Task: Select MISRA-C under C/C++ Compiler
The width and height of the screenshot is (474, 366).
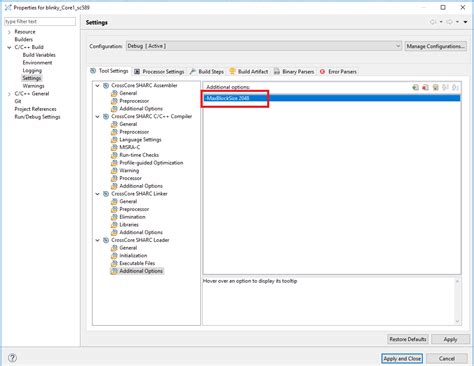Action: tap(130, 147)
